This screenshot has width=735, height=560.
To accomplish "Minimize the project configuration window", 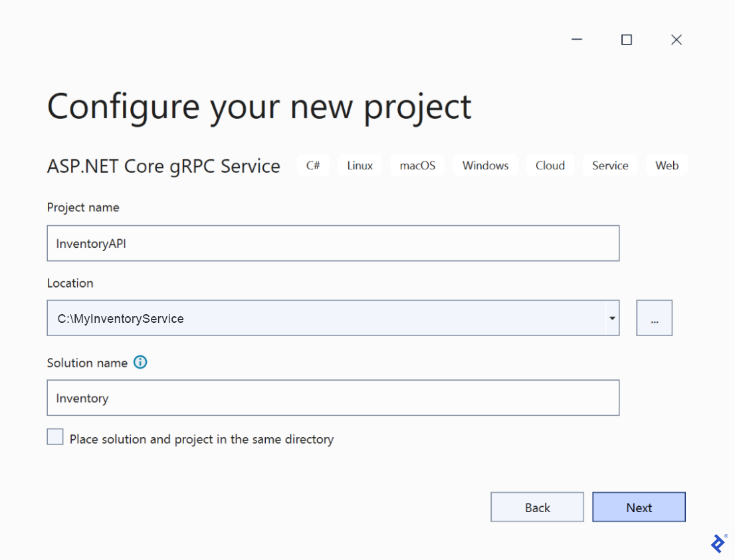I will pyautogui.click(x=576, y=39).
